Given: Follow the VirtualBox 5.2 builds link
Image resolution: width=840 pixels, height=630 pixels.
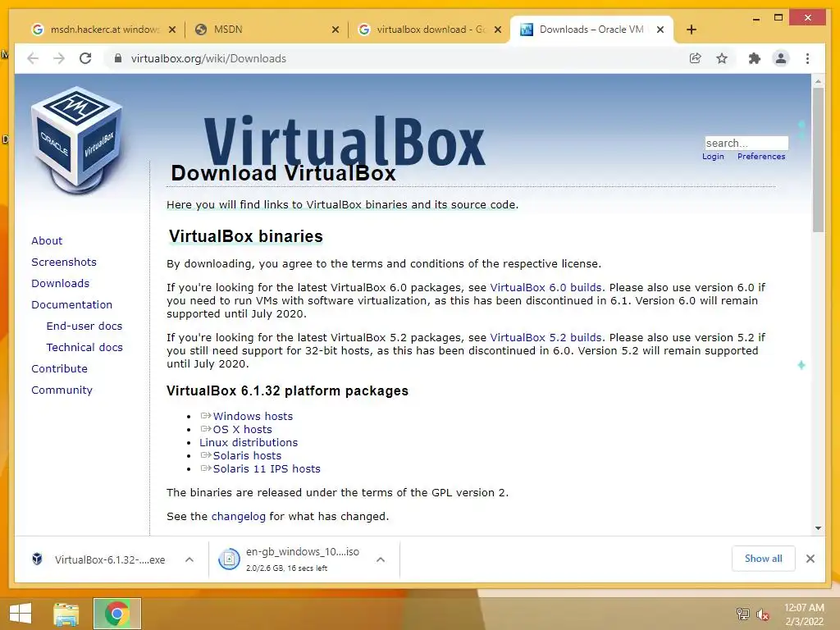Looking at the screenshot, I should point(546,338).
